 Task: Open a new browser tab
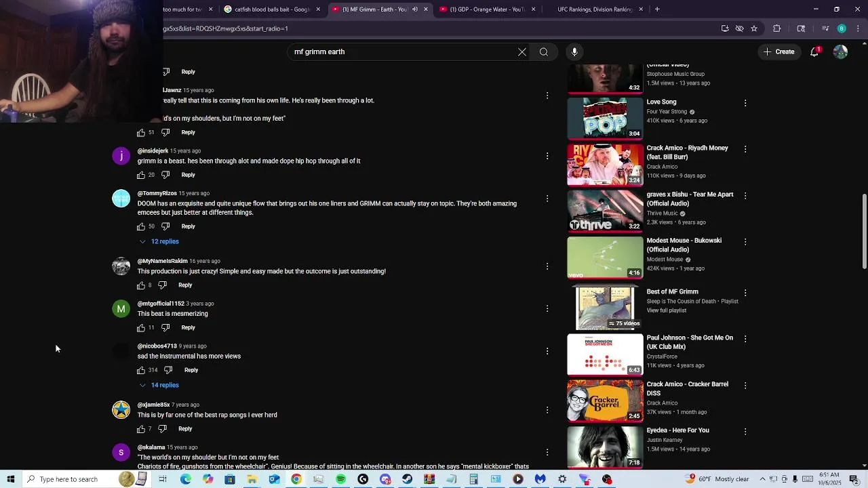click(x=657, y=9)
